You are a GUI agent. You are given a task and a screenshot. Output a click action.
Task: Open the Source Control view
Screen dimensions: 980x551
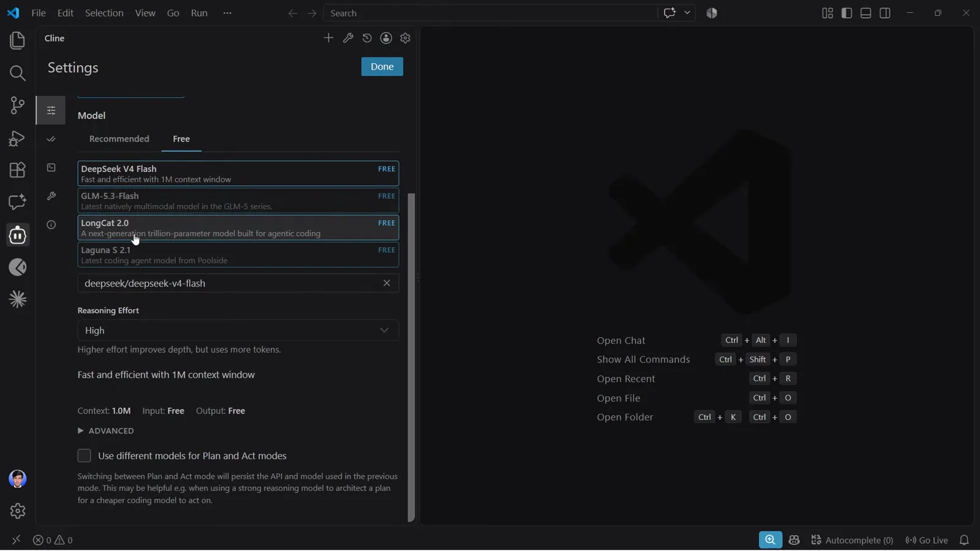tap(17, 106)
